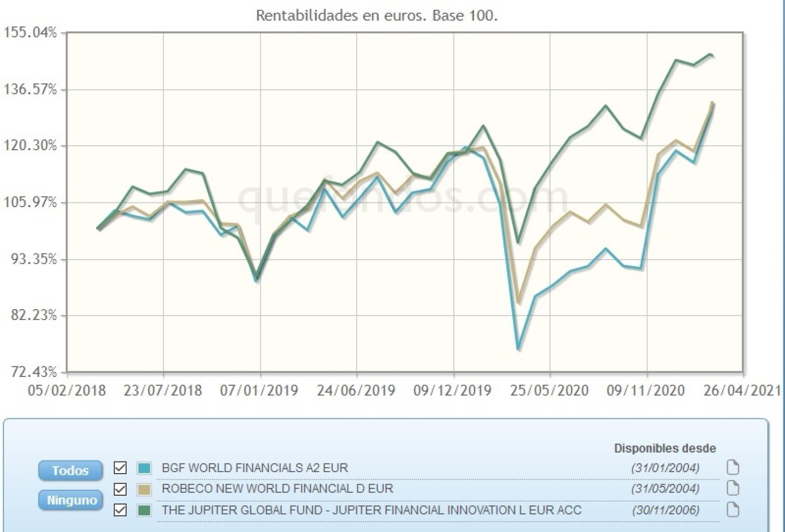Screen dimensions: 785x532
Task: Toggle the ROBECO NEW WORLD FINANCIAL checkbox
Action: tap(120, 489)
